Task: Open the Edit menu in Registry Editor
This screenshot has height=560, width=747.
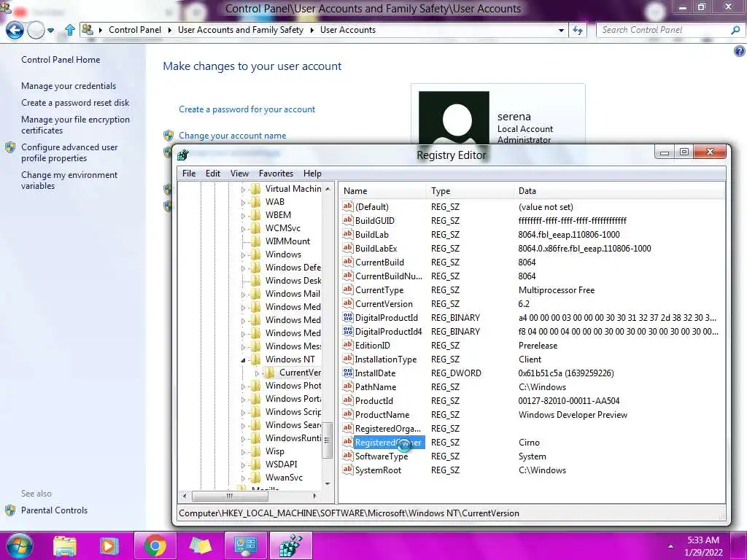Action: [212, 174]
